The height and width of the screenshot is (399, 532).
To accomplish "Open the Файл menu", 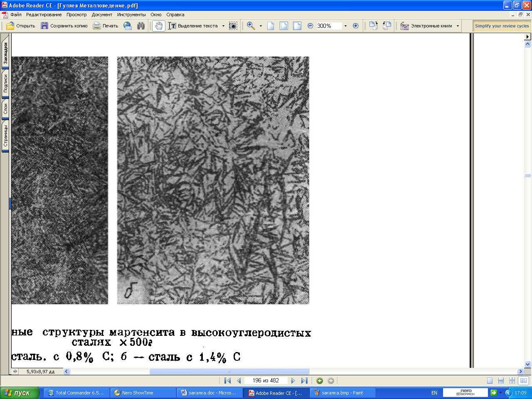I will 16,15.
